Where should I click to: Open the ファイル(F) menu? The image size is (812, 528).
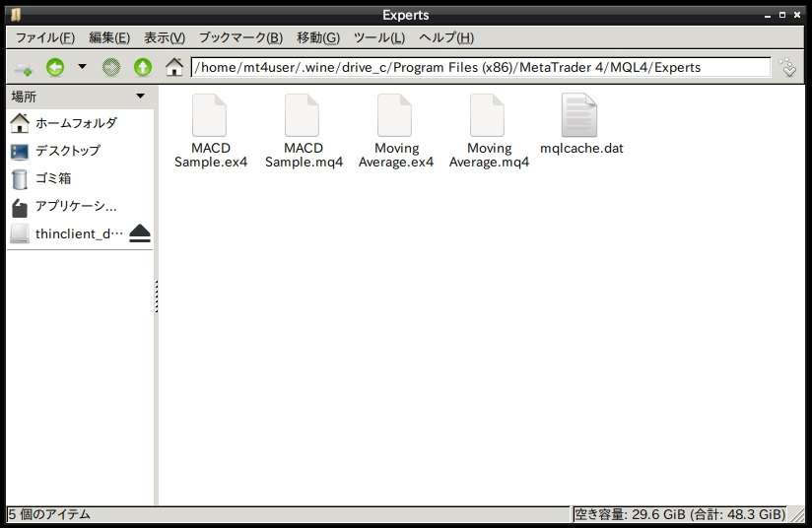point(45,37)
